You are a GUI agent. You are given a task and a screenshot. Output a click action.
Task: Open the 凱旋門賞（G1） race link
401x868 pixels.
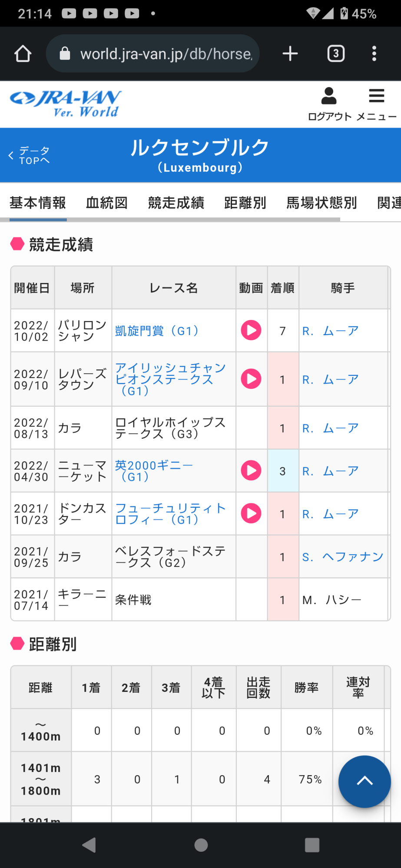point(157,331)
